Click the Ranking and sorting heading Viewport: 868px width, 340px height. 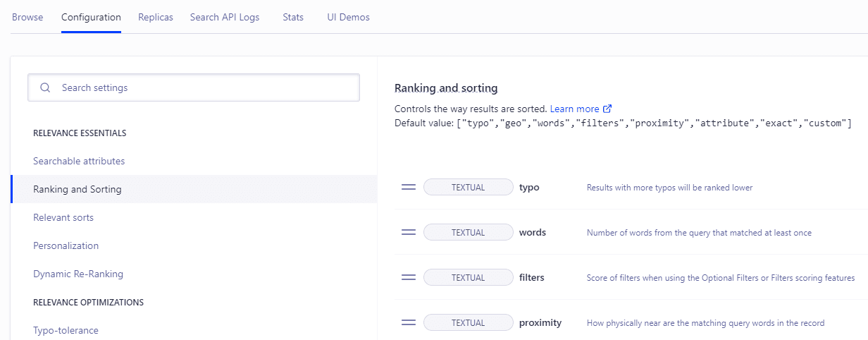coord(446,88)
